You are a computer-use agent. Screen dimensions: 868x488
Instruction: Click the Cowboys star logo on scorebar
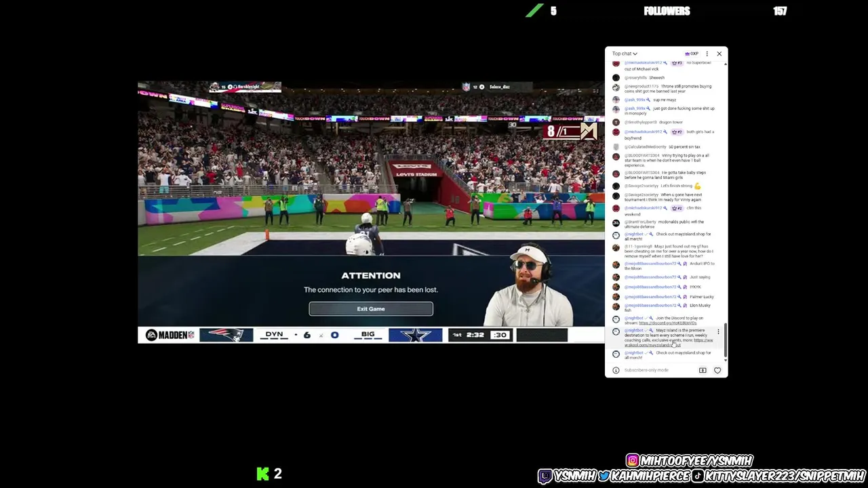[415, 335]
